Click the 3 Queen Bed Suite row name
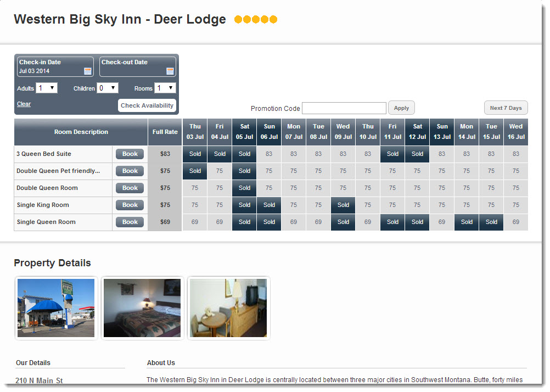 (44, 154)
